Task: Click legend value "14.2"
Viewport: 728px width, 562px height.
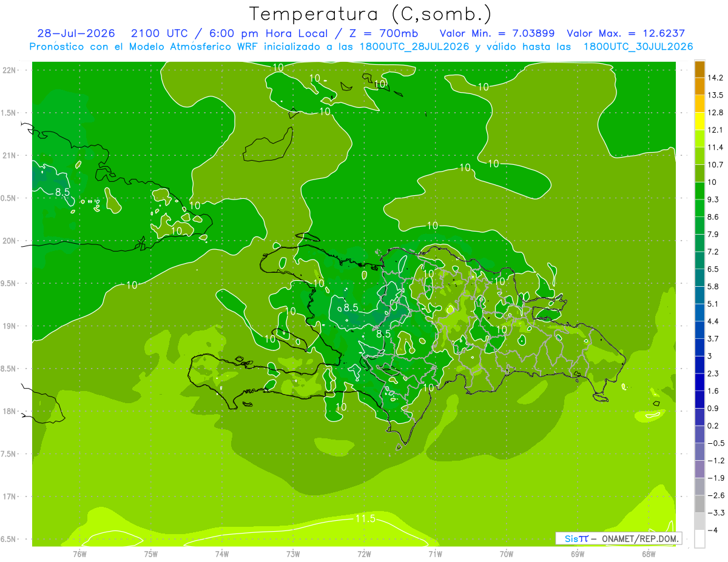Action: tap(715, 78)
